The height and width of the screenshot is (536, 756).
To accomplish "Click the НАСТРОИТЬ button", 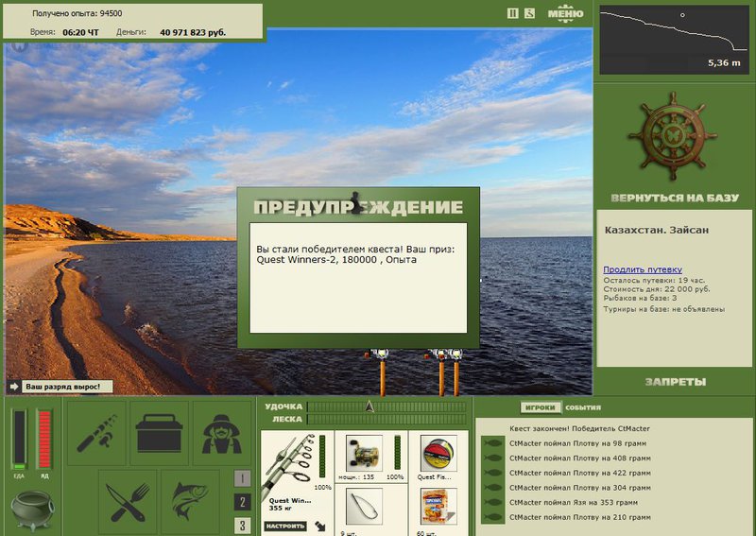I will coord(285,526).
